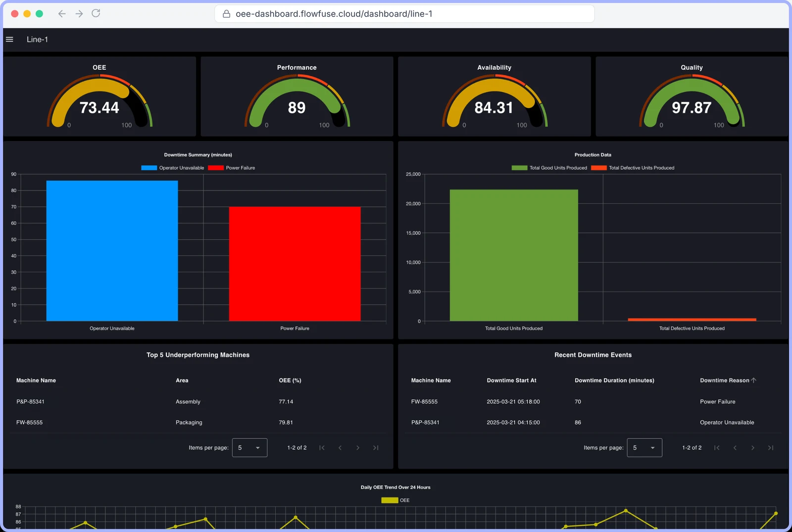This screenshot has height=532, width=792.
Task: Click the Availability gauge showing 84.31
Action: coord(495,101)
